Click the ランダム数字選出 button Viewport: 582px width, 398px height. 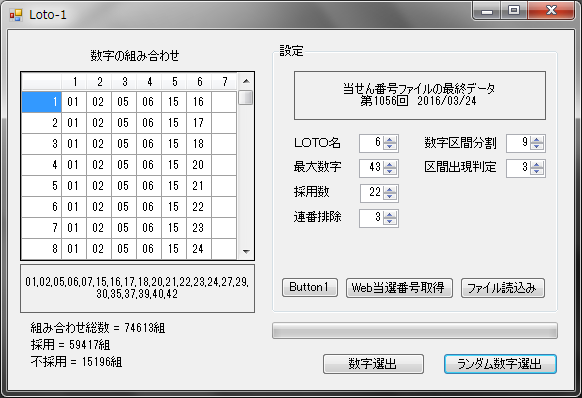coord(500,364)
